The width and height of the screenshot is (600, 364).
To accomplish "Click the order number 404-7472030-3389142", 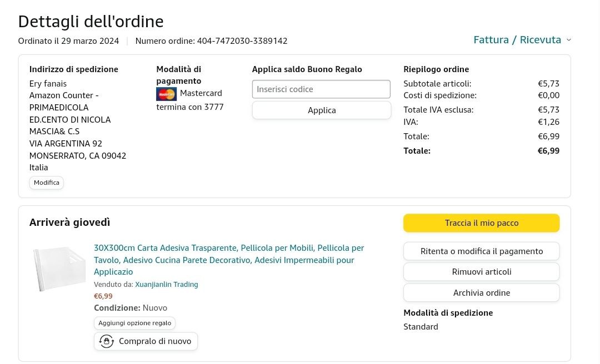I will 242,41.
